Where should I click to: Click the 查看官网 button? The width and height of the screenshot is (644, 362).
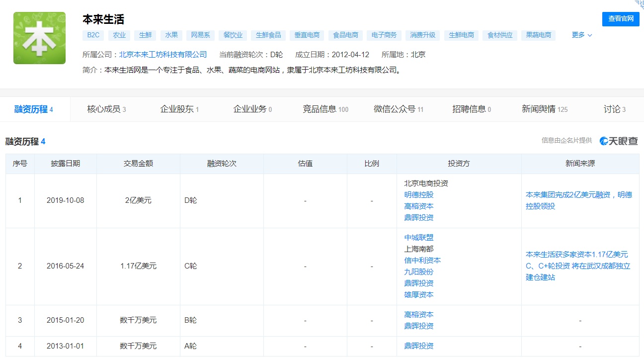621,19
